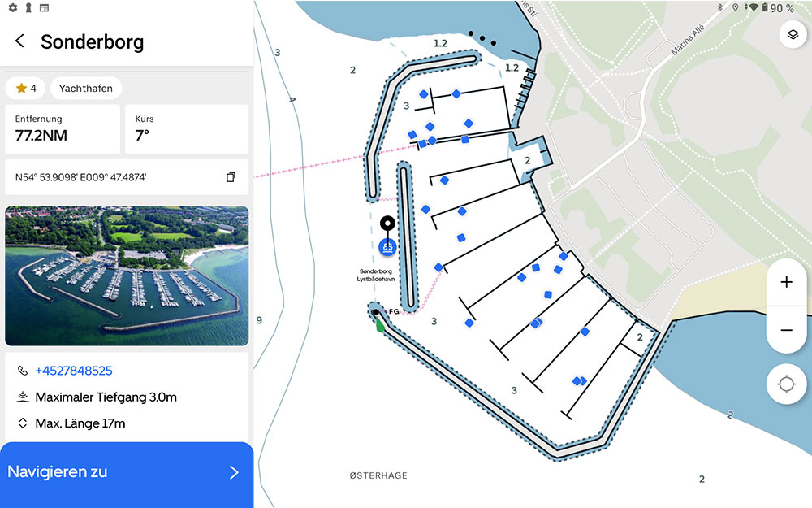The height and width of the screenshot is (508, 812).
Task: Zoom in on the map
Action: pyautogui.click(x=786, y=283)
